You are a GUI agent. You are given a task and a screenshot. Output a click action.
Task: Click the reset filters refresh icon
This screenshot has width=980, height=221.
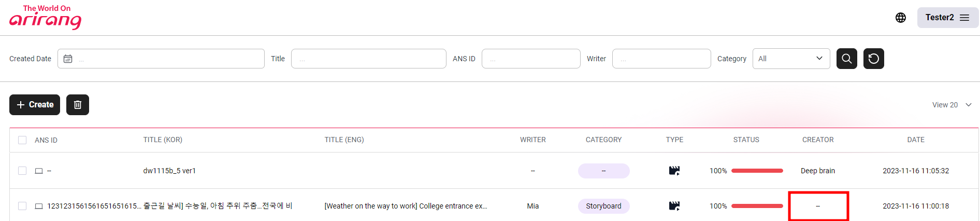pyautogui.click(x=873, y=59)
